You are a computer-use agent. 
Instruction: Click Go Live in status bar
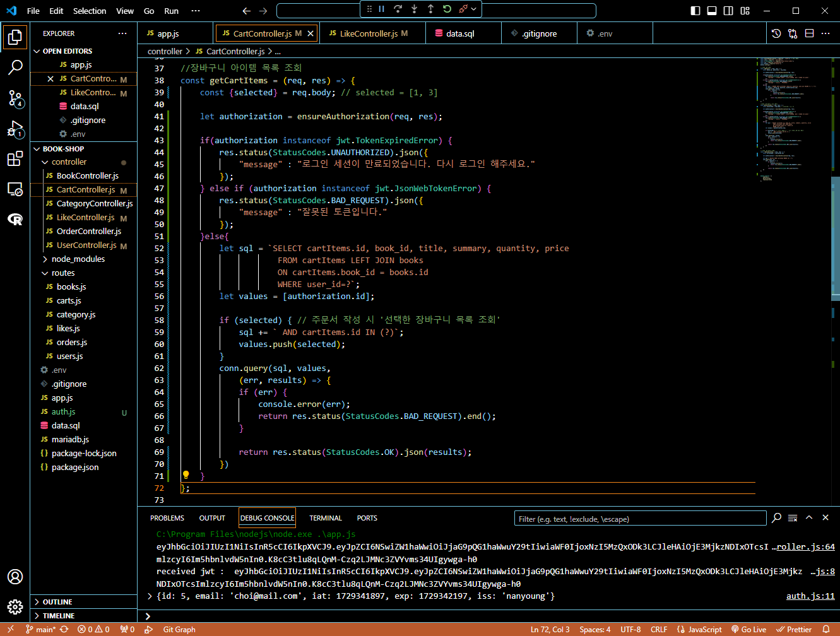748,630
